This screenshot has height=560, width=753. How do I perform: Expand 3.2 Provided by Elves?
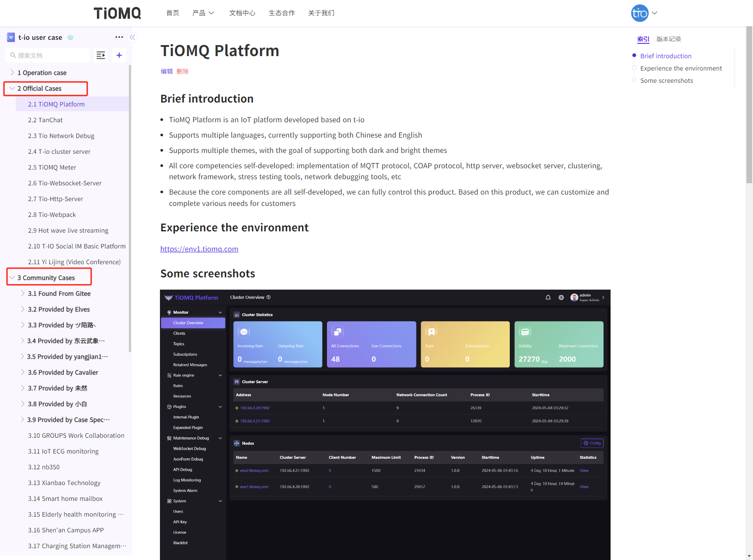(23, 309)
